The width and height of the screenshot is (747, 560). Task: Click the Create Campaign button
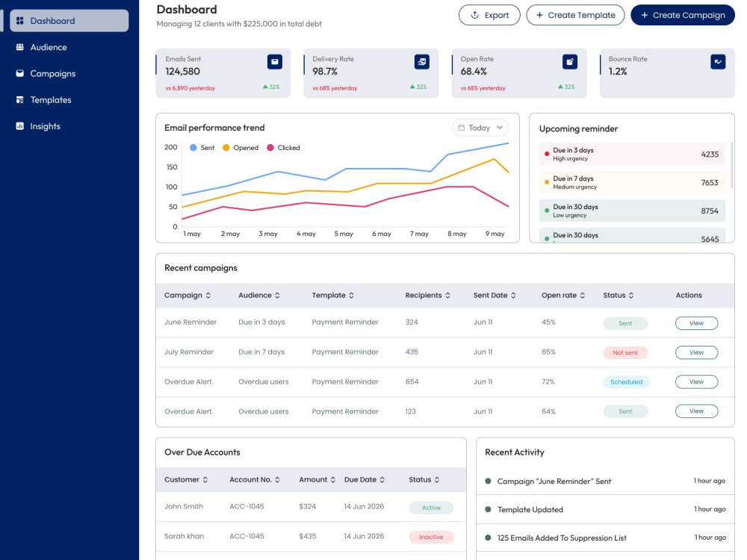(x=683, y=15)
